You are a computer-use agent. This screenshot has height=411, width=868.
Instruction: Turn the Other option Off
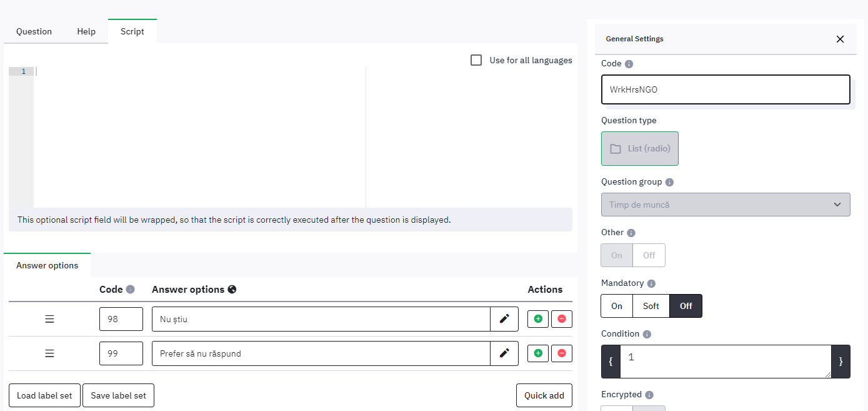(x=649, y=255)
